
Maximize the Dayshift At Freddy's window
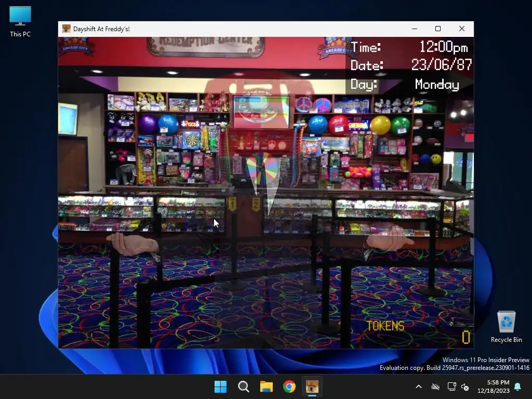coord(438,29)
